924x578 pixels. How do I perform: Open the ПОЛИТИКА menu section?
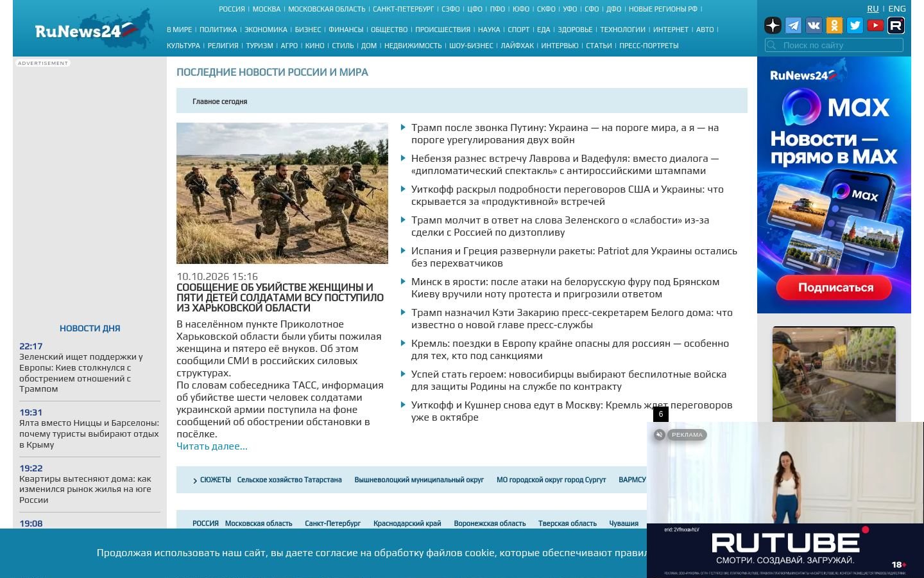click(x=218, y=30)
